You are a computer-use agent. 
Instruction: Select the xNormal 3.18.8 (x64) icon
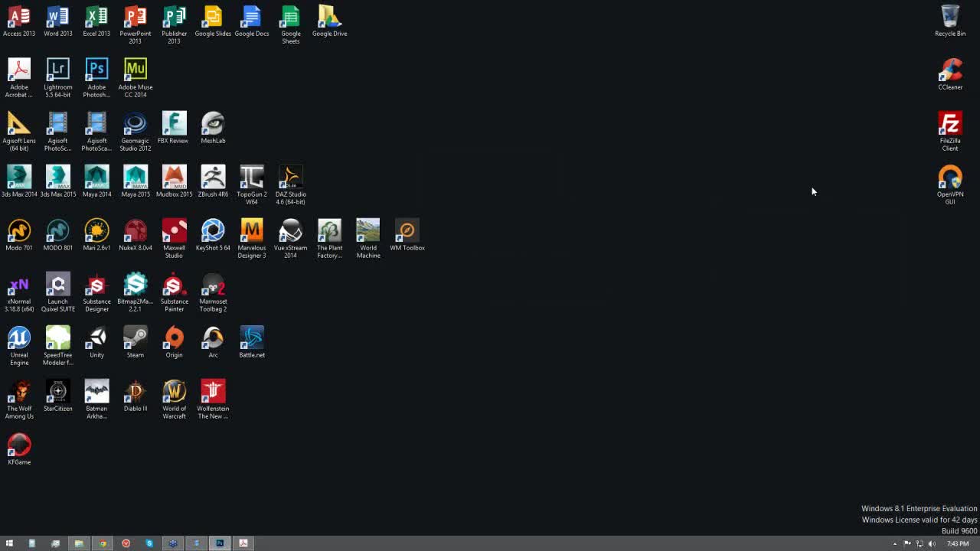point(19,292)
